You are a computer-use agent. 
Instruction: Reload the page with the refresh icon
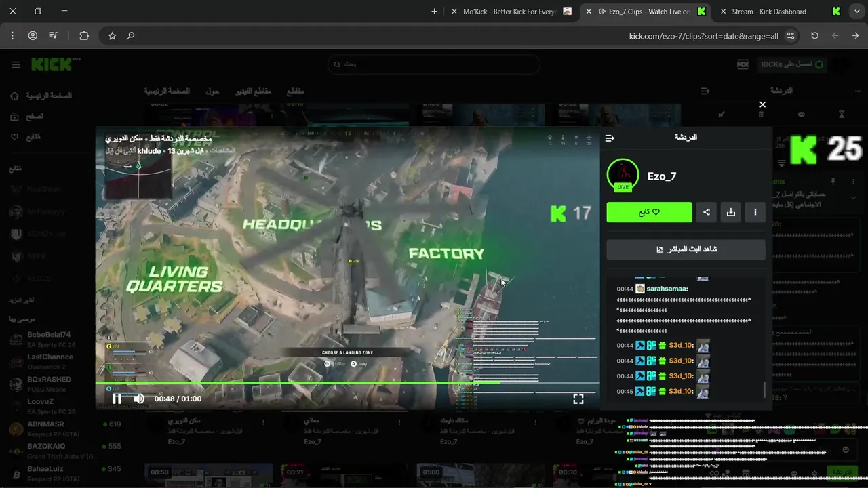pyautogui.click(x=814, y=36)
